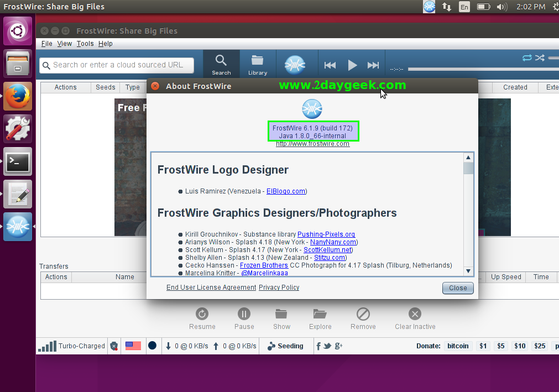The image size is (559, 392).
Task: Donate with bitcoin button
Action: (x=458, y=346)
